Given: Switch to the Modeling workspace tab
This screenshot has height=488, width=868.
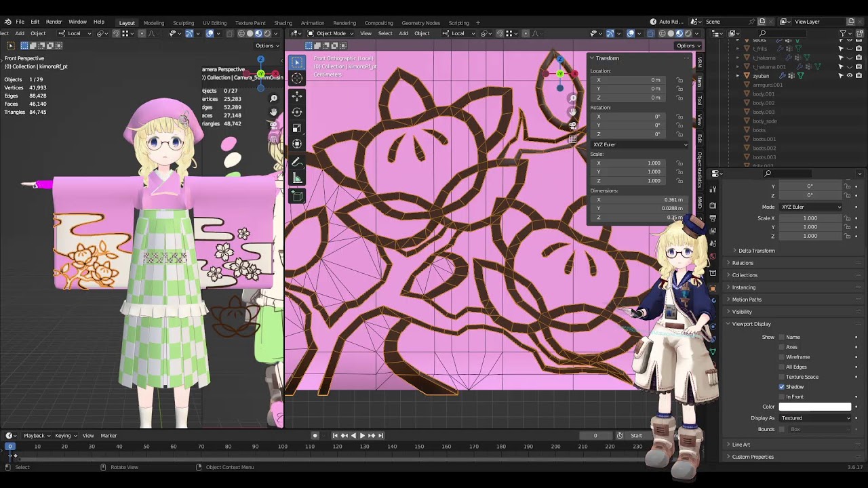Looking at the screenshot, I should click(x=154, y=22).
